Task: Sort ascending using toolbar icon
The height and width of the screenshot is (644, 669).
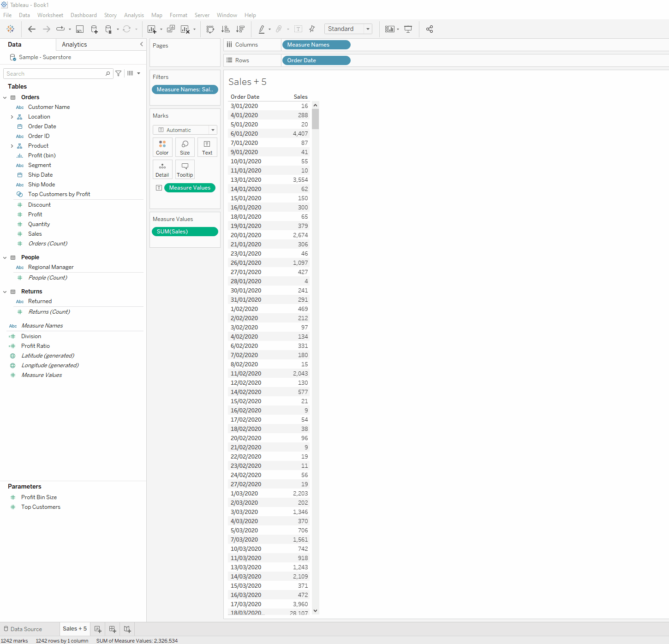Action: [x=225, y=29]
